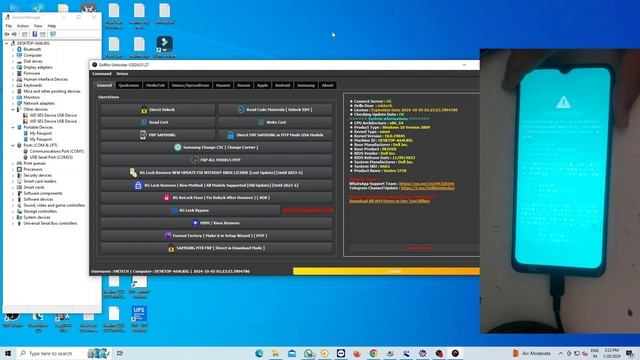The image size is (640, 360).
Task: Click the phone icon on FRP SAMSUNG
Action: click(x=143, y=135)
